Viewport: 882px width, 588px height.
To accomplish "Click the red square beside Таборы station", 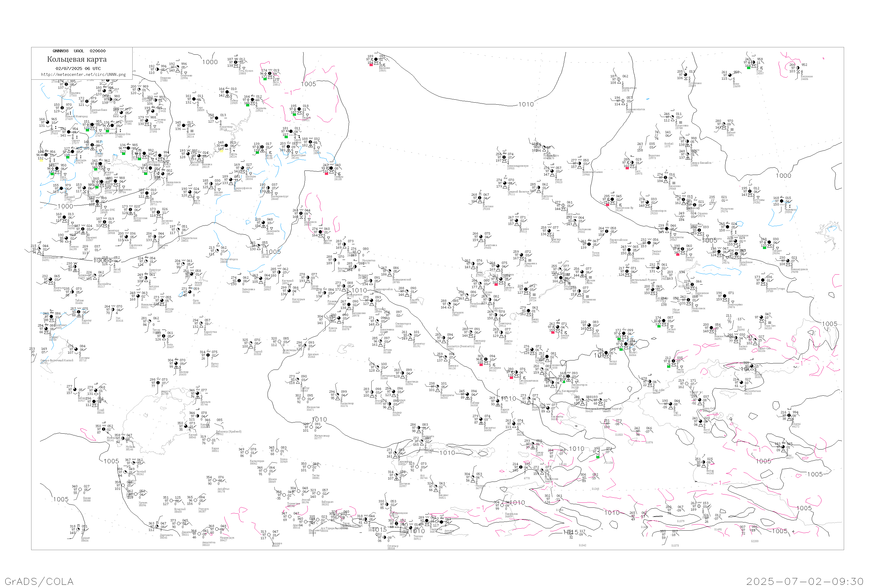I will 326,173.
